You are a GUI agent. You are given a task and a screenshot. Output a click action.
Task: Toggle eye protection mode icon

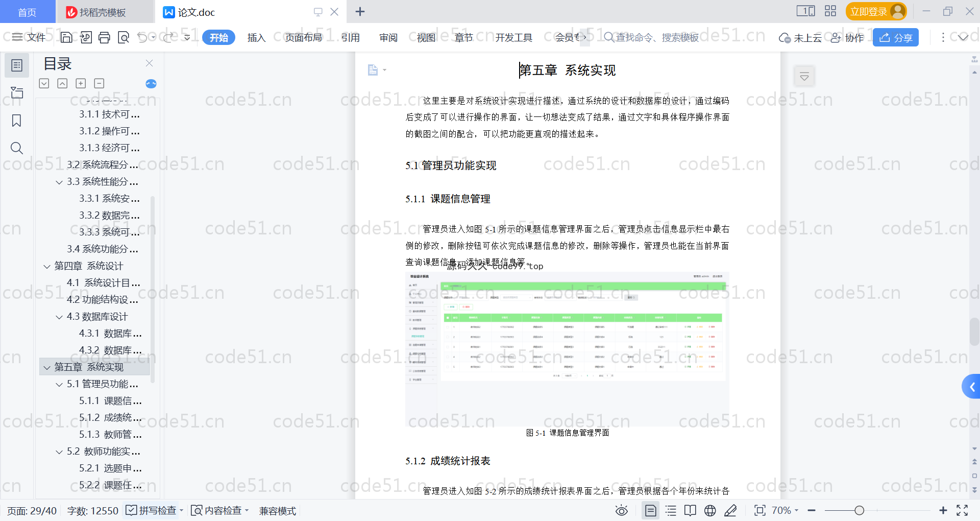621,510
